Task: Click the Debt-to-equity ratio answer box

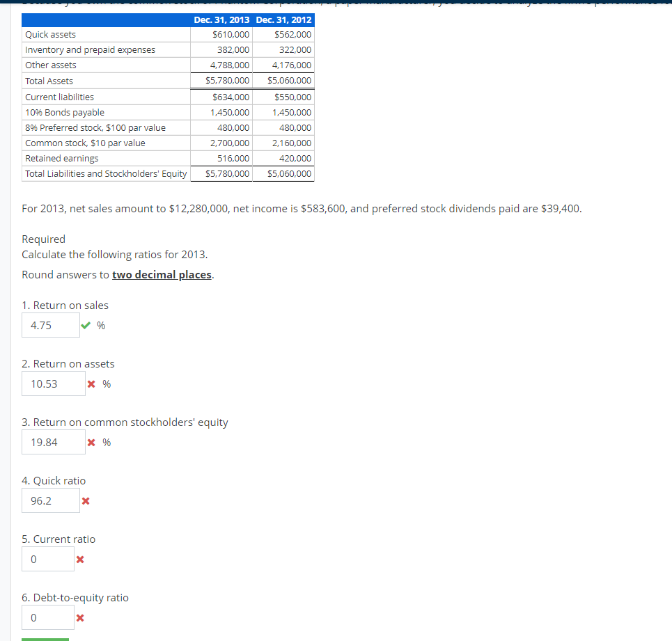Action: (47, 617)
